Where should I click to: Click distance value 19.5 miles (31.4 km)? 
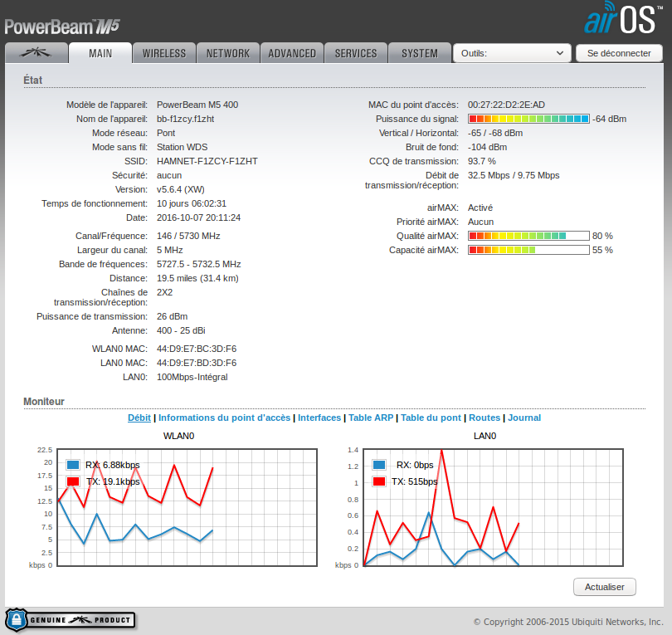click(197, 278)
